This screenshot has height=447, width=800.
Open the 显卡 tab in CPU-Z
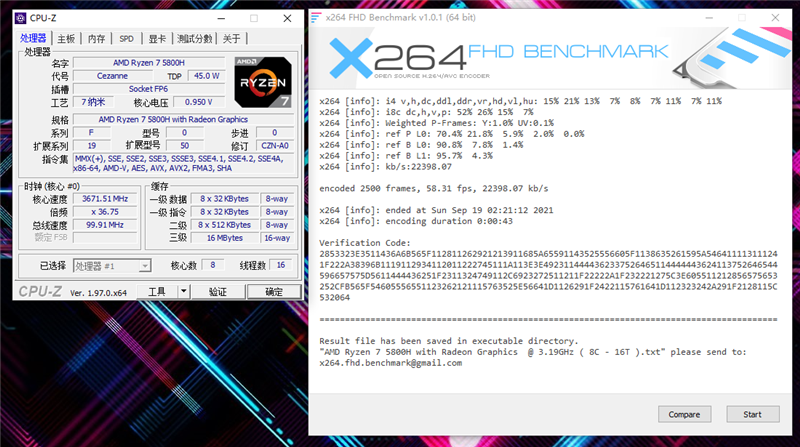pos(157,39)
